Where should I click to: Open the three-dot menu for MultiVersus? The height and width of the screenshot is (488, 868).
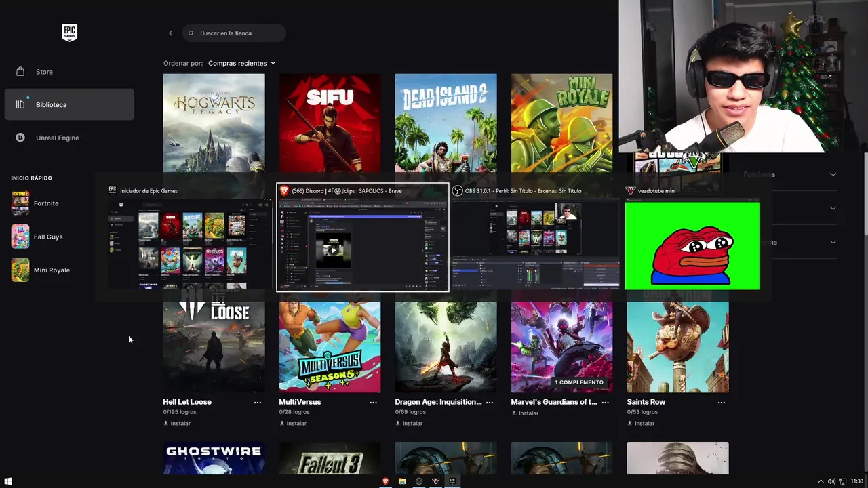coord(373,402)
